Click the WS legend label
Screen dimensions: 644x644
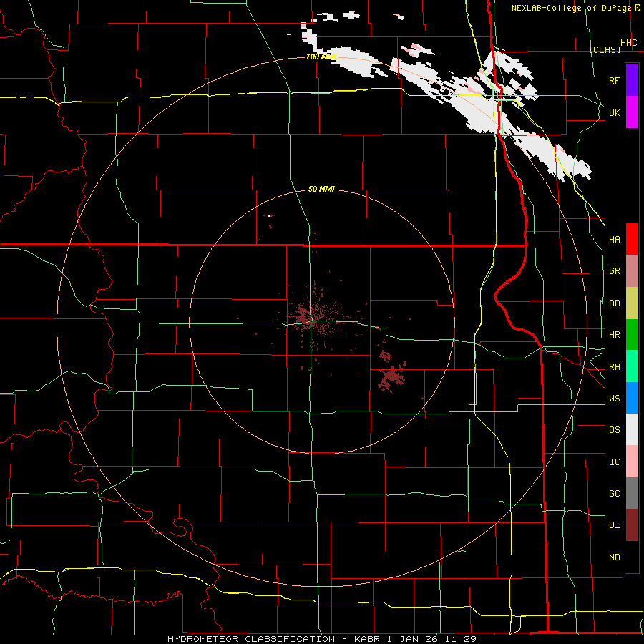[615, 399]
